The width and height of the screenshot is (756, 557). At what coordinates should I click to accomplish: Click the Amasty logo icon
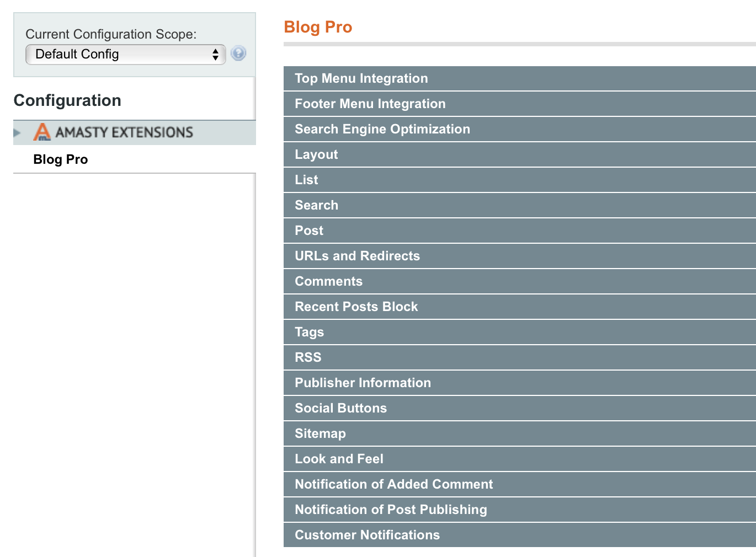click(42, 132)
